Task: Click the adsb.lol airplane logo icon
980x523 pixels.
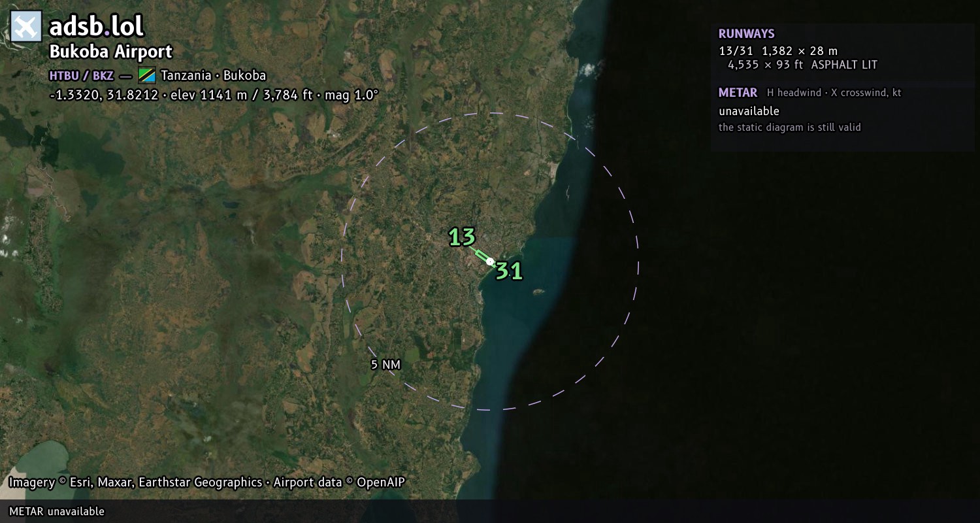Action: tap(26, 27)
